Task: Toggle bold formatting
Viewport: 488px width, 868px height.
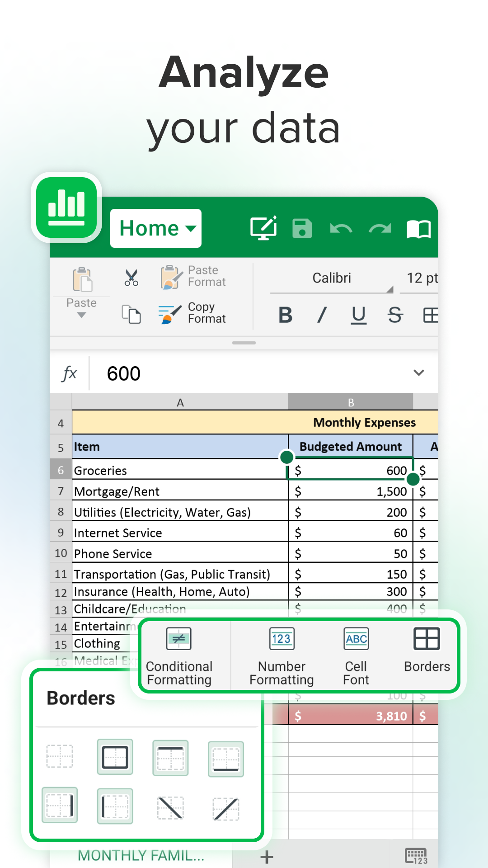Action: click(285, 315)
